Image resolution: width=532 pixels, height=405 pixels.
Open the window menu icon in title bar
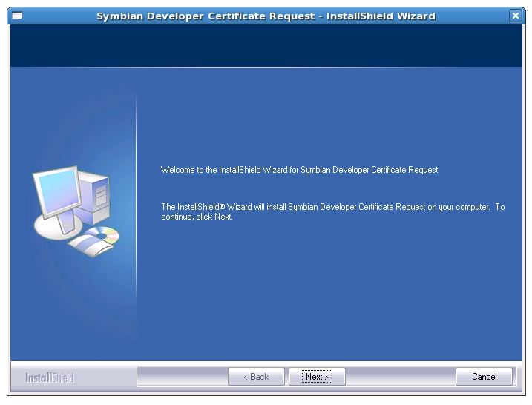coord(16,16)
